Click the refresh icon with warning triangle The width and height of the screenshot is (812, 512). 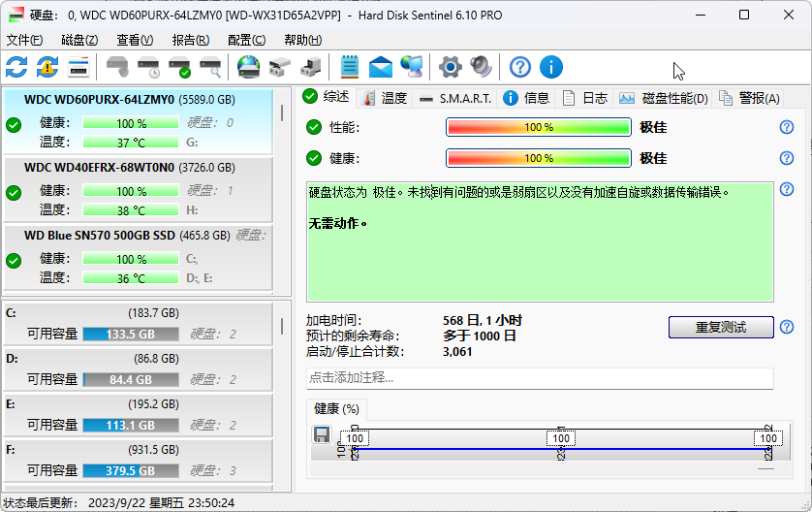(x=47, y=67)
